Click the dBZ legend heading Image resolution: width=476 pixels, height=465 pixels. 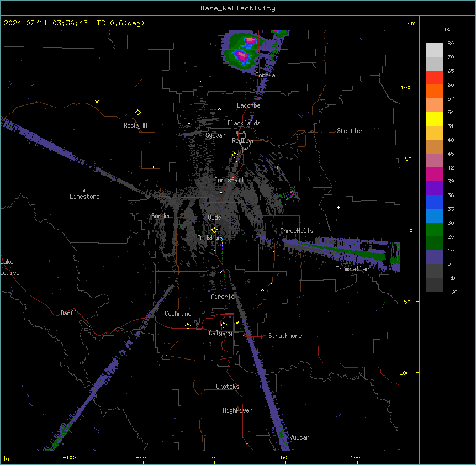pos(447,29)
